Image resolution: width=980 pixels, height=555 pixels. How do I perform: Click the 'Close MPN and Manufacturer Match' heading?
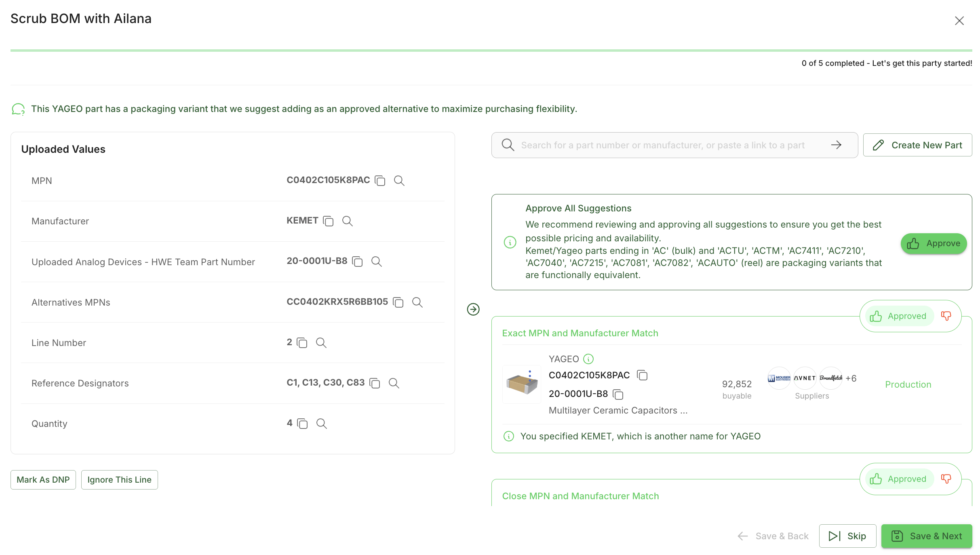coord(580,496)
